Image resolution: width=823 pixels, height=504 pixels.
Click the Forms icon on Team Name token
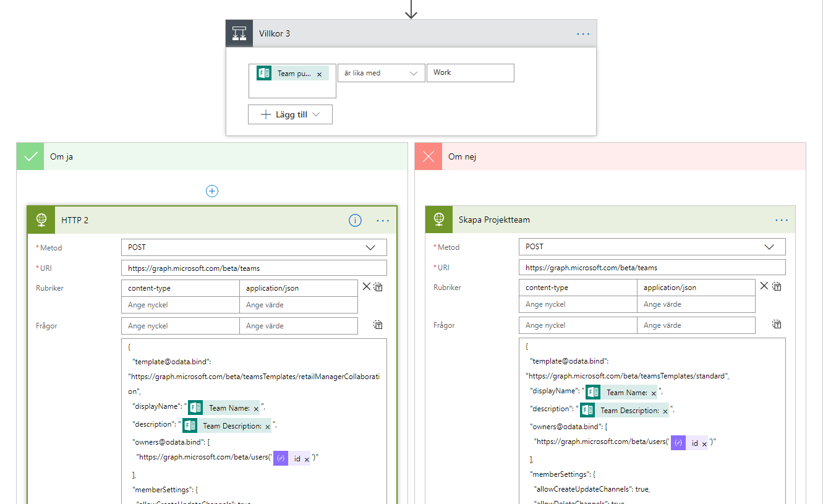click(x=195, y=408)
